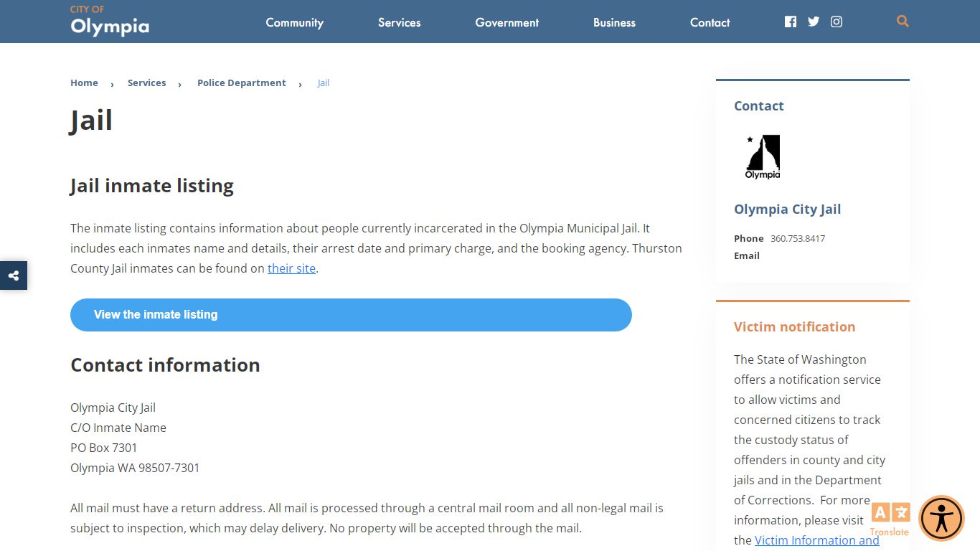Click the orange search magnifier icon
The width and height of the screenshot is (980, 551).
click(x=903, y=22)
